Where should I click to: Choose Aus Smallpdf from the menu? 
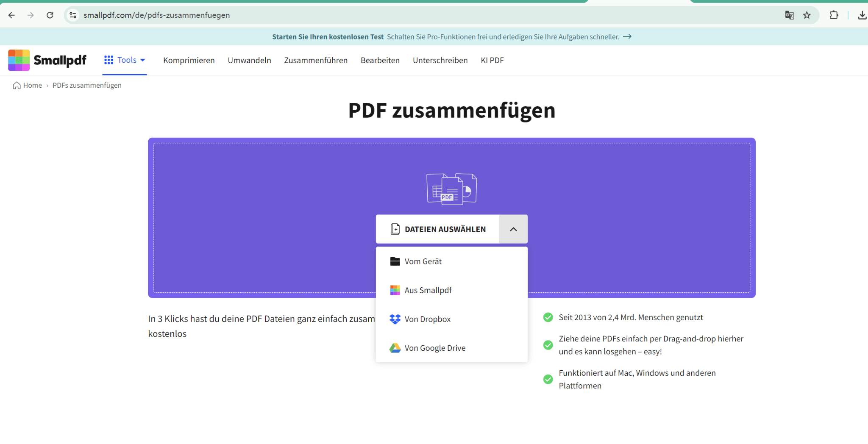point(452,290)
